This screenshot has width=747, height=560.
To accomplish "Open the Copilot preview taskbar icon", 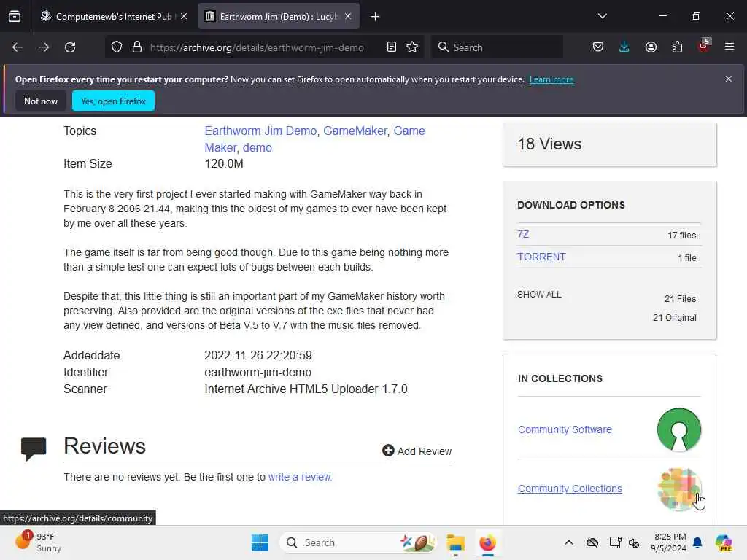I will pos(724,542).
